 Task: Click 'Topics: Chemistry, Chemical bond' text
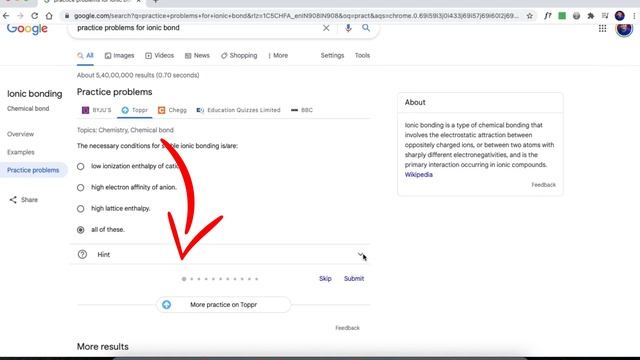pyautogui.click(x=125, y=130)
